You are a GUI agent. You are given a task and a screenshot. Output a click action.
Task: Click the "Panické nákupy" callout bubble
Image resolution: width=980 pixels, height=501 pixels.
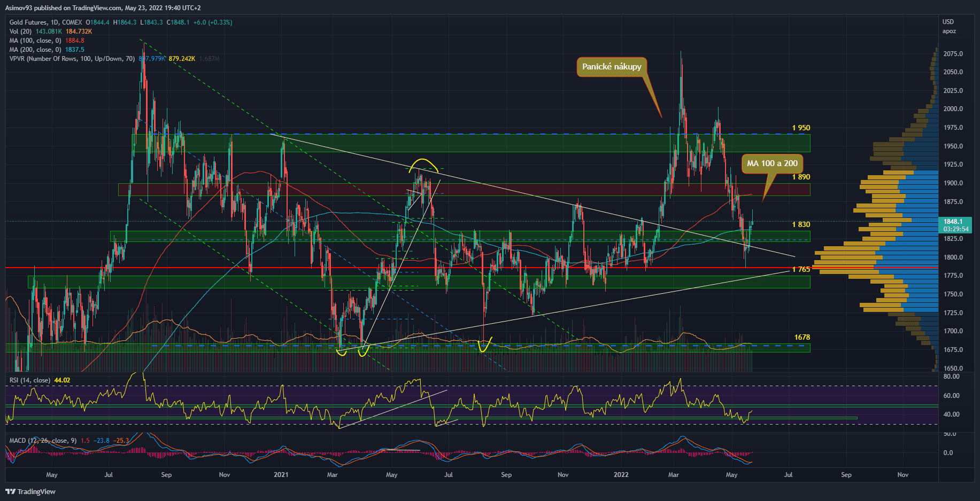tap(612, 67)
